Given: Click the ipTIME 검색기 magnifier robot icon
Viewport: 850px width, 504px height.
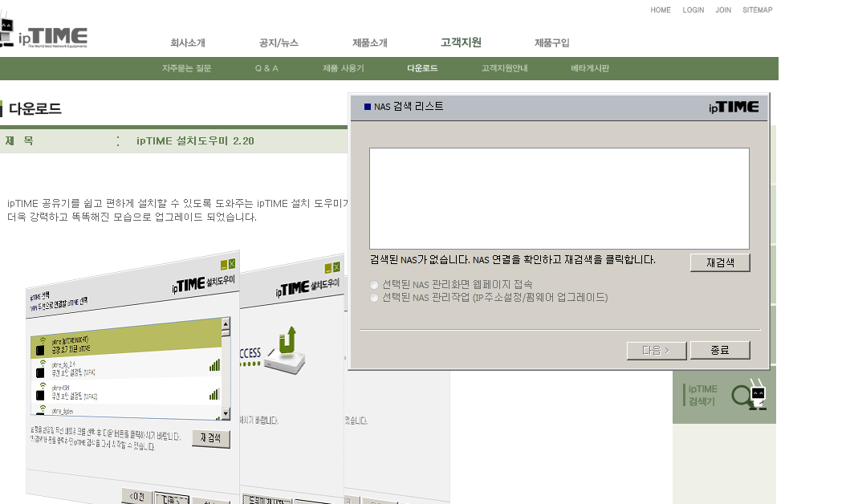Looking at the screenshot, I should tap(749, 394).
